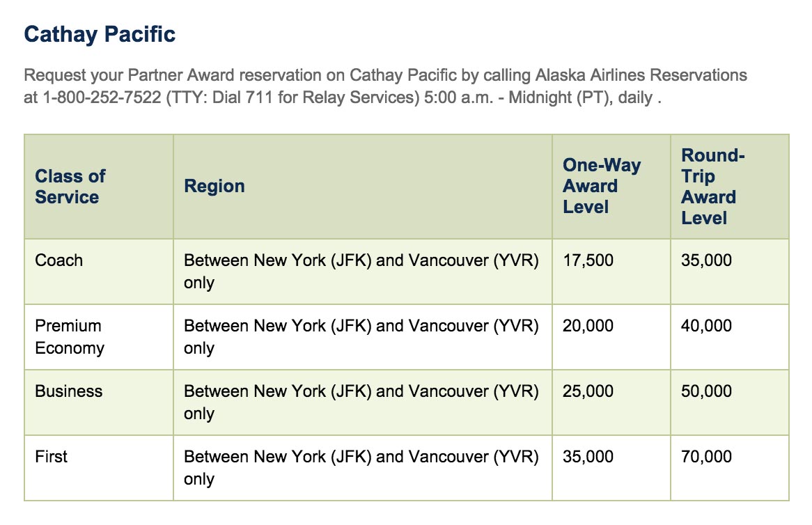This screenshot has width=812, height=525.
Task: Select the "Region" column header
Action: (x=214, y=187)
